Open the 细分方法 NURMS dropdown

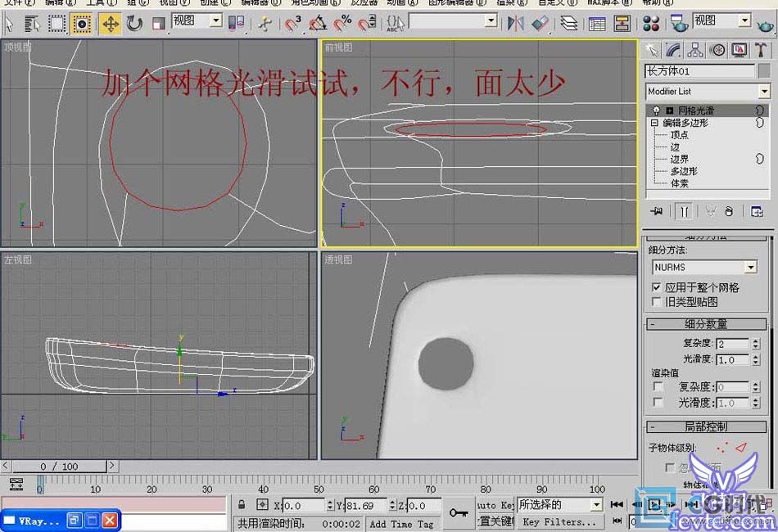point(704,268)
